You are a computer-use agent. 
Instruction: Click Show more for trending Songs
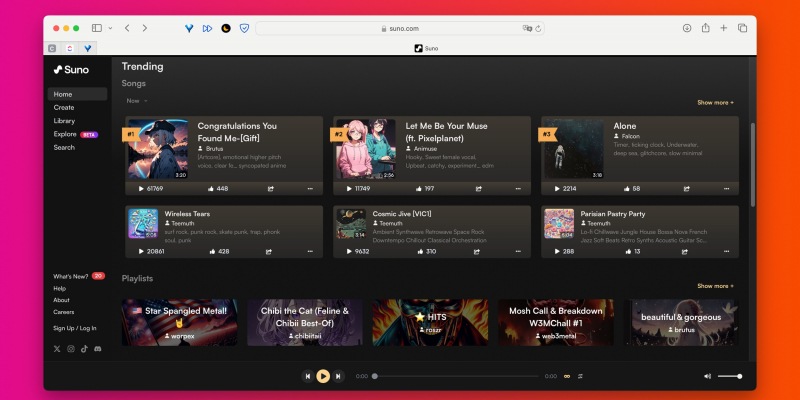click(x=715, y=103)
